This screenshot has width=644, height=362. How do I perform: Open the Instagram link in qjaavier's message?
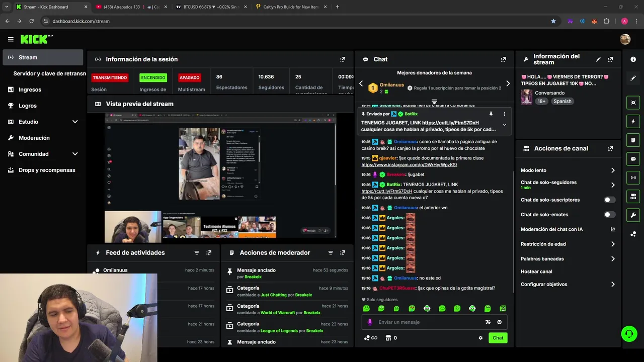[409, 164]
